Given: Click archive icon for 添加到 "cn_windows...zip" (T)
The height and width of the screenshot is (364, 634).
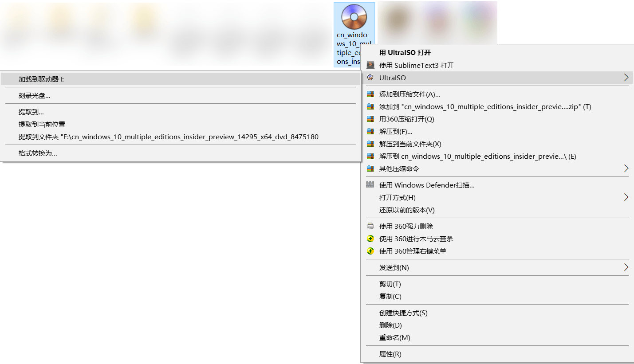Looking at the screenshot, I should click(x=370, y=107).
